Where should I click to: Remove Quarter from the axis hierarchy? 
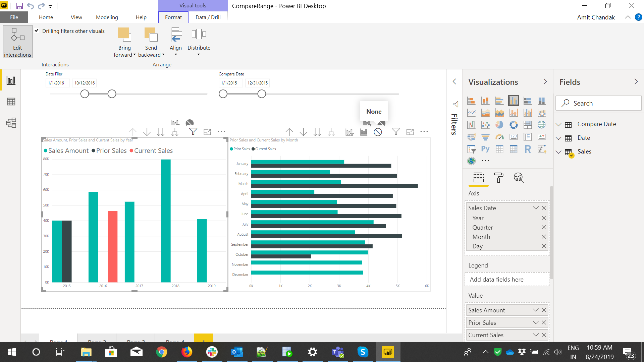[544, 227]
